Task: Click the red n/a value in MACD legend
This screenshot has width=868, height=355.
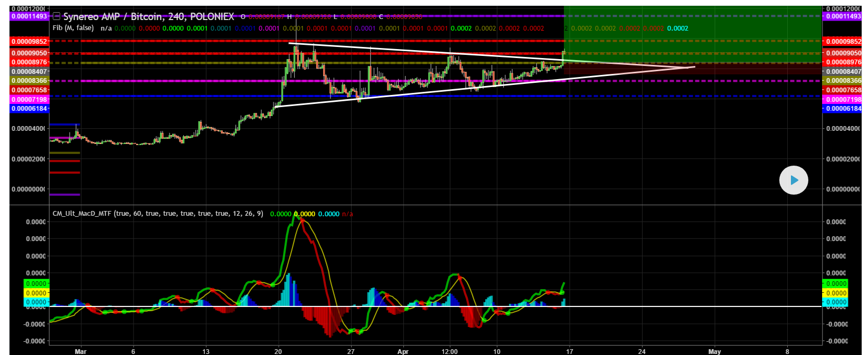Action: point(347,214)
